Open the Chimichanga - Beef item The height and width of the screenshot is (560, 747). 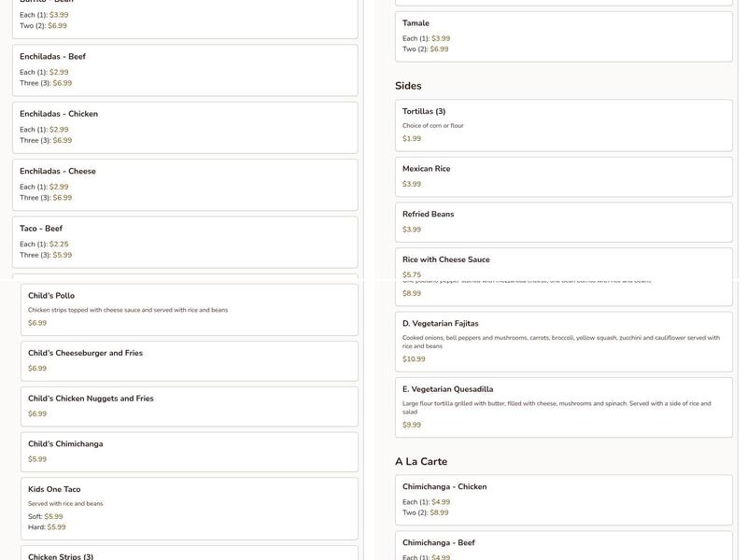(x=563, y=547)
